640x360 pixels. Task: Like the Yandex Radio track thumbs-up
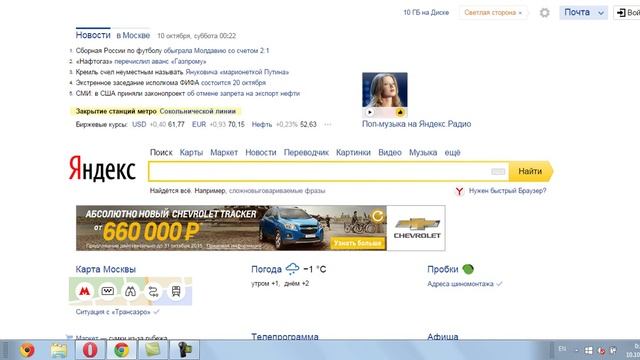coord(400,112)
